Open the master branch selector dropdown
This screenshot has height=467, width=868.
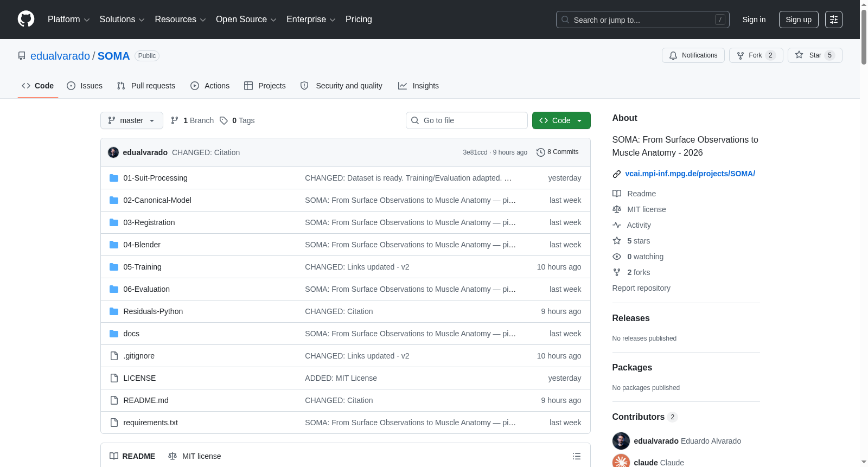132,120
